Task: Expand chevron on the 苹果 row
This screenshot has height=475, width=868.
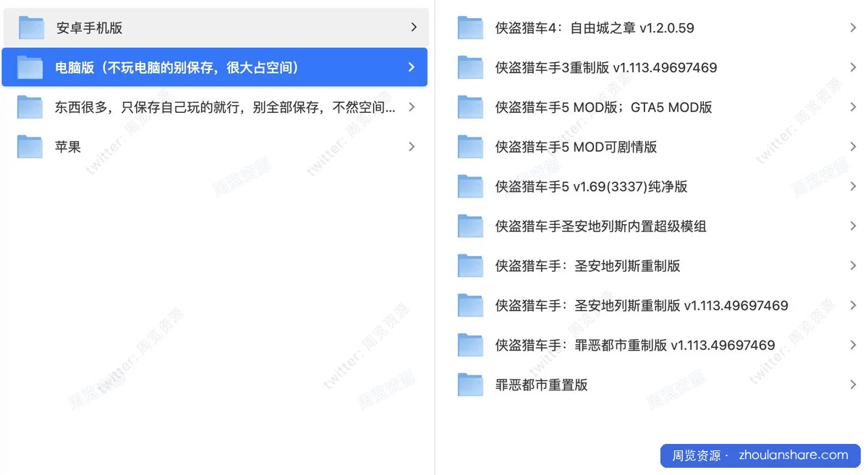Action: pos(412,146)
